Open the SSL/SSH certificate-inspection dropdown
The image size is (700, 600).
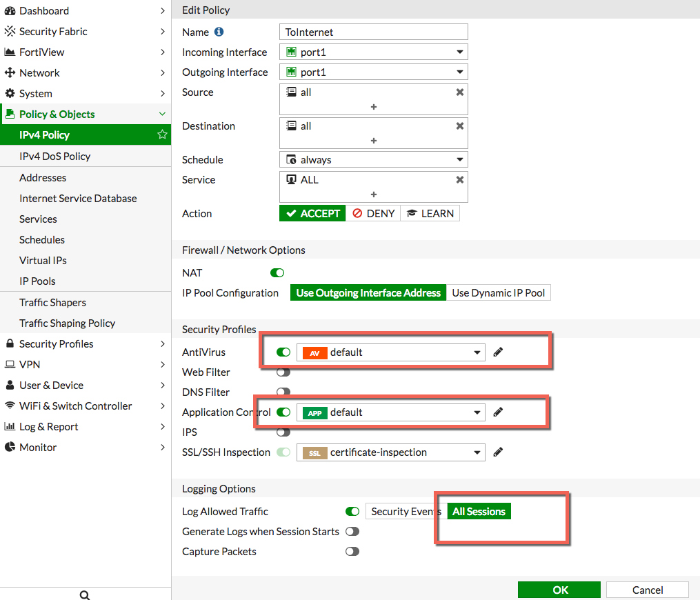pyautogui.click(x=390, y=452)
